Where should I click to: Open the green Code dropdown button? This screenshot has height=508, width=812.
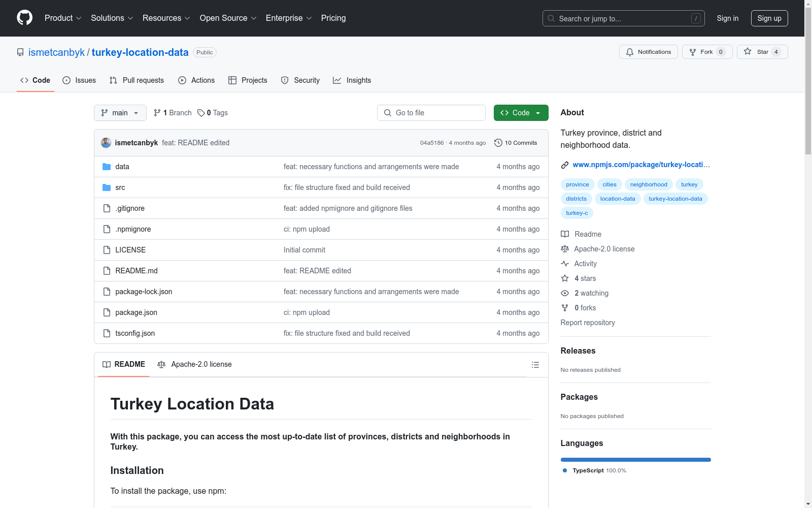(x=521, y=113)
